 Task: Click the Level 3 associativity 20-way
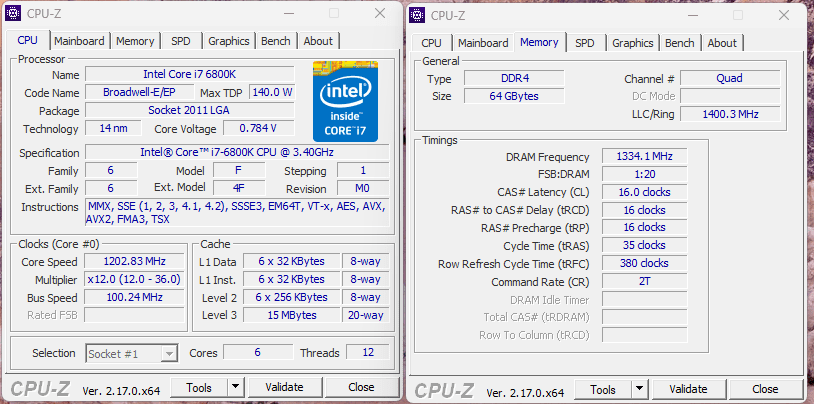coord(365,315)
